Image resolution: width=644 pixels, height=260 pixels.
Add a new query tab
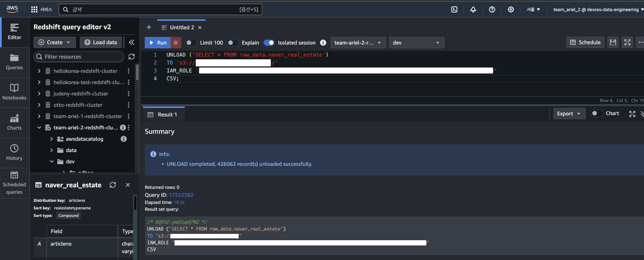pyautogui.click(x=149, y=27)
